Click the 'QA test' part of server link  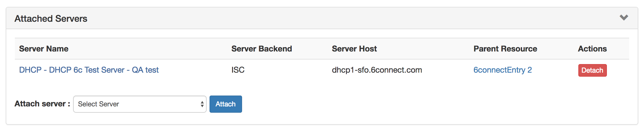[x=145, y=70]
